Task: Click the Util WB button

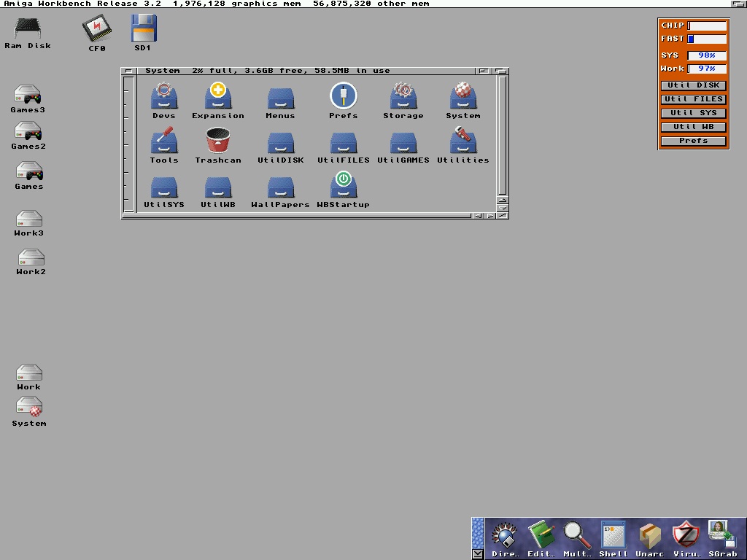Action: click(x=693, y=127)
